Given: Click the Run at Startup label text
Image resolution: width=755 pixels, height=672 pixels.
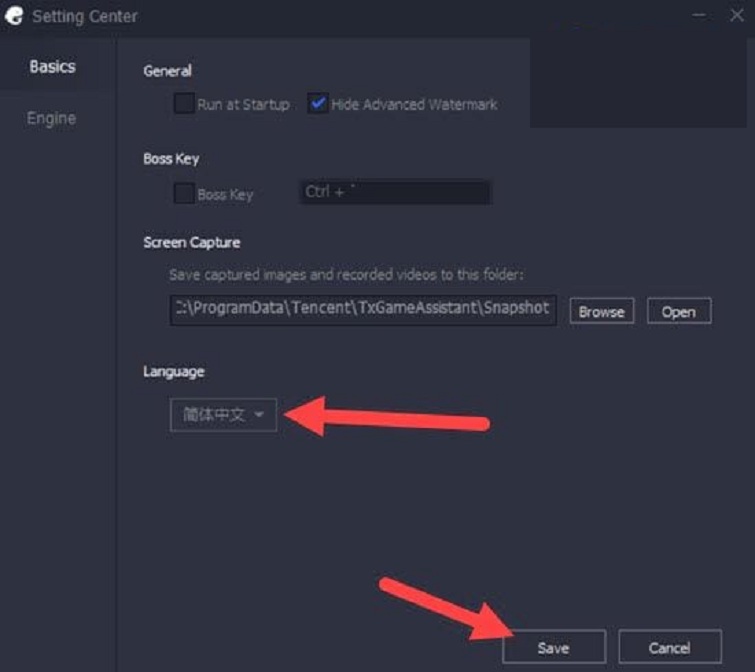Looking at the screenshot, I should pos(243,104).
